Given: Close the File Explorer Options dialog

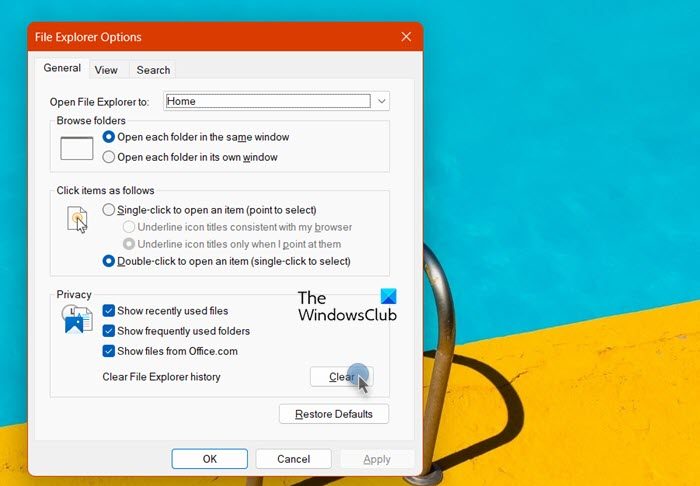Looking at the screenshot, I should click(406, 37).
